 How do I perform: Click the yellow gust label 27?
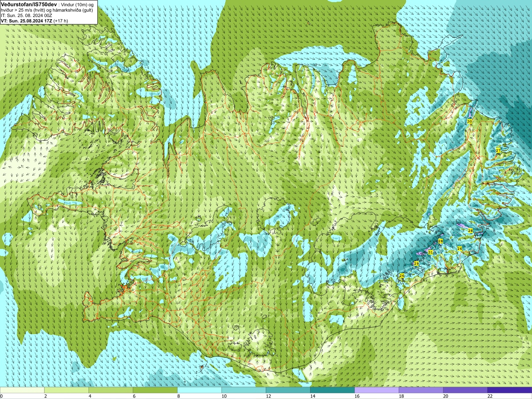tap(498, 150)
